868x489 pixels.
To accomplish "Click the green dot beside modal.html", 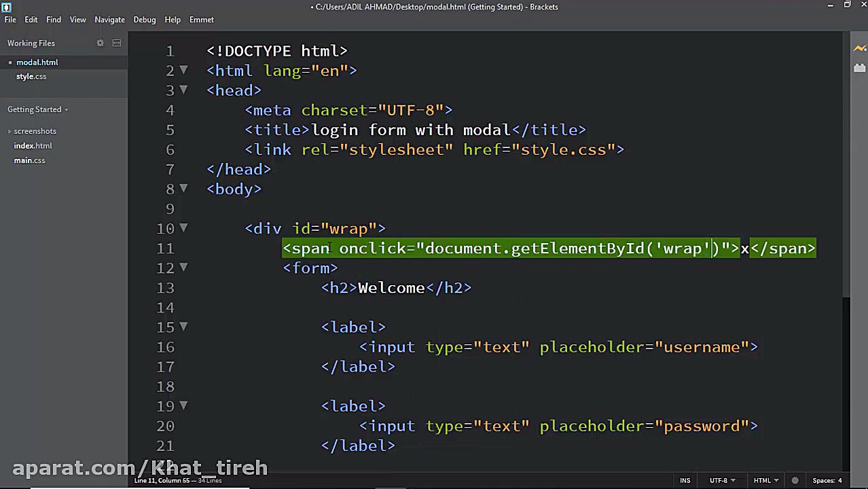I will [10, 62].
